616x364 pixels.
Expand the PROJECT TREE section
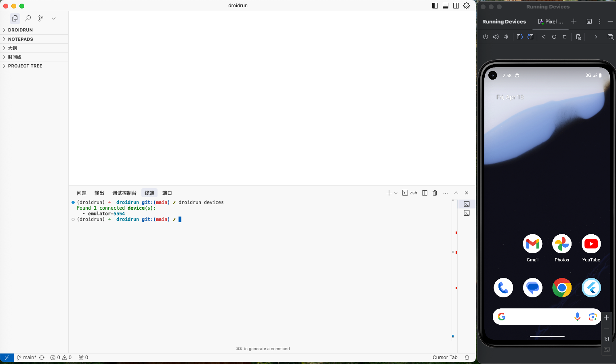(25, 66)
